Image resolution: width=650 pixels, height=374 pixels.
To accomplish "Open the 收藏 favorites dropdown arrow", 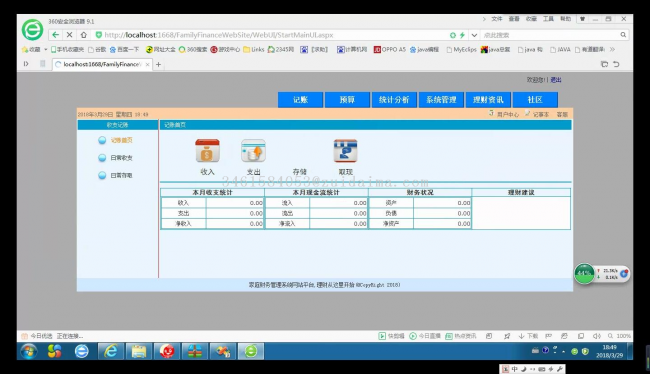I will click(46, 49).
